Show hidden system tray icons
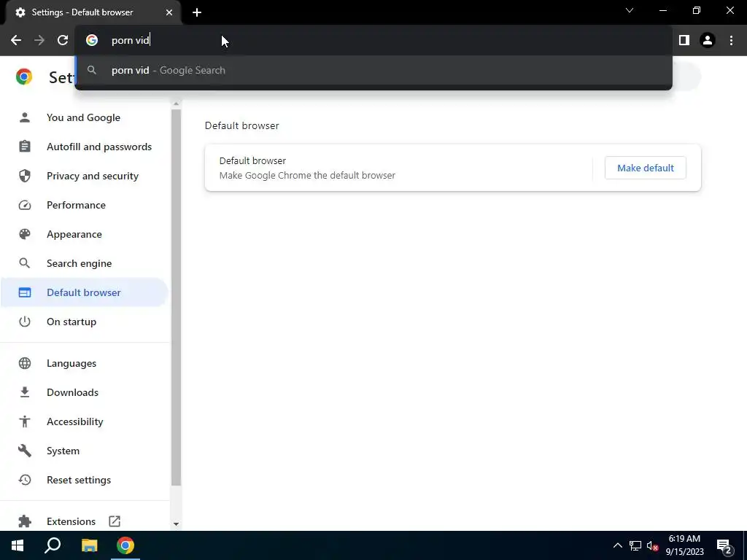 coord(617,545)
